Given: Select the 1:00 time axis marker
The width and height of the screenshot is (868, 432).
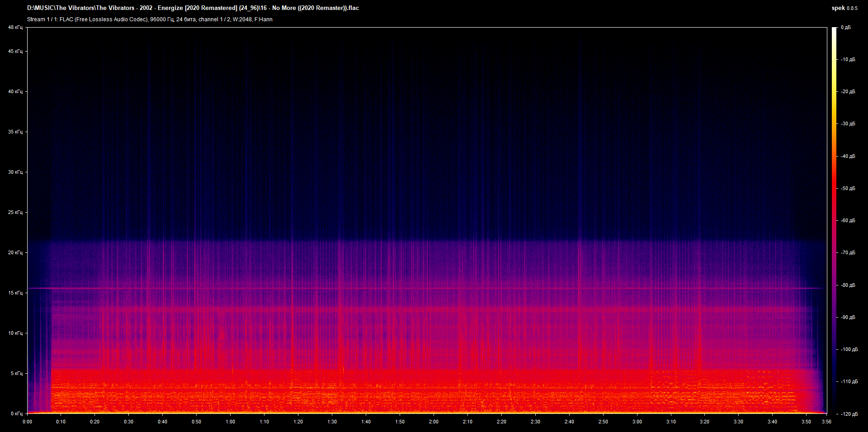Looking at the screenshot, I should pos(230,422).
